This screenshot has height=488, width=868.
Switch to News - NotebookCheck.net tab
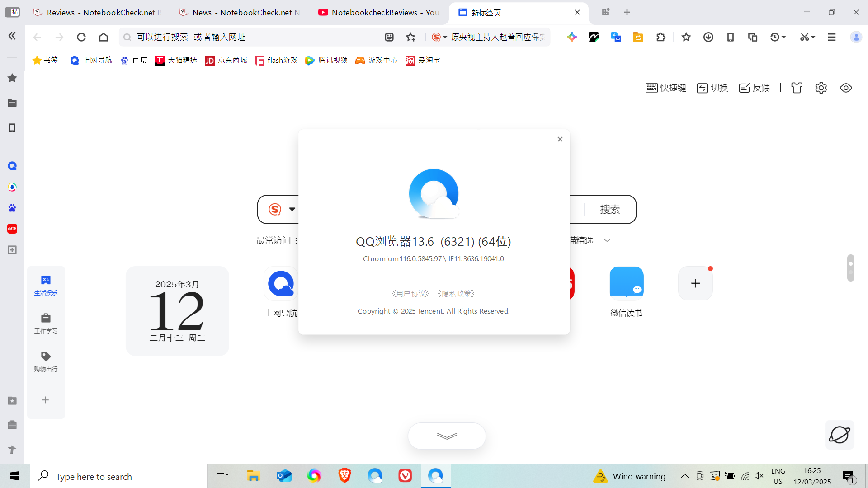click(240, 12)
